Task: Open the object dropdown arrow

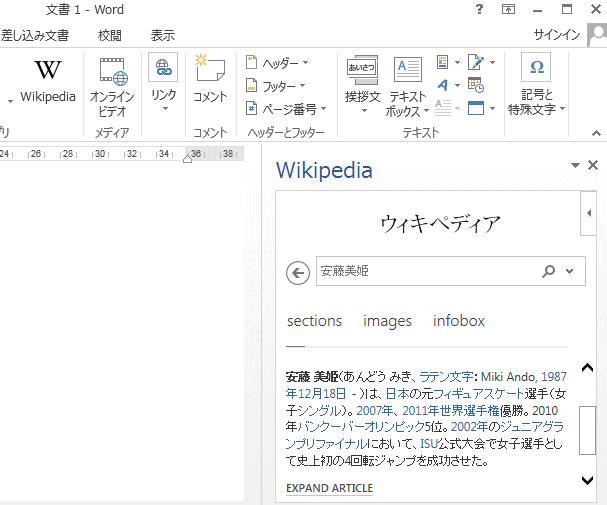Action: click(x=492, y=108)
